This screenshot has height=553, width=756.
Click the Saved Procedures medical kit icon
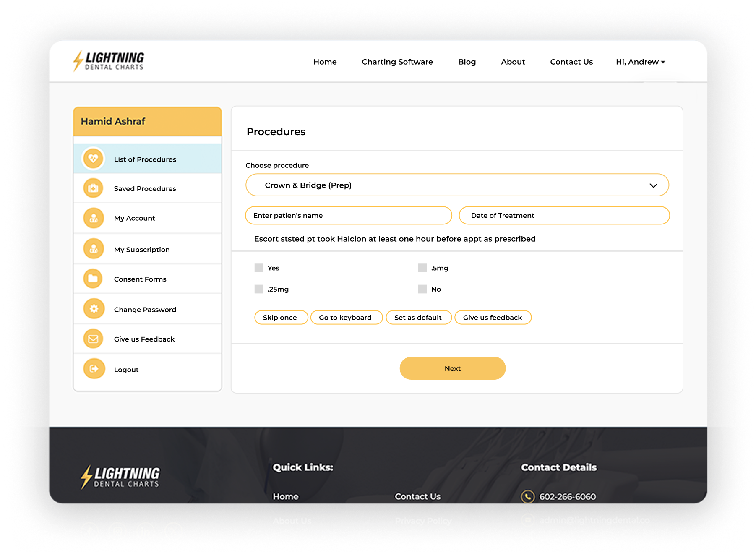(x=93, y=188)
